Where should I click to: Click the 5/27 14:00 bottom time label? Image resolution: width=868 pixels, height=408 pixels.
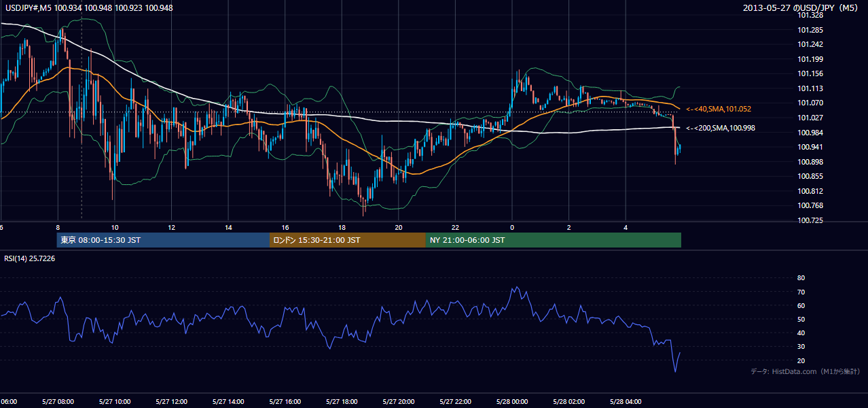(228, 402)
